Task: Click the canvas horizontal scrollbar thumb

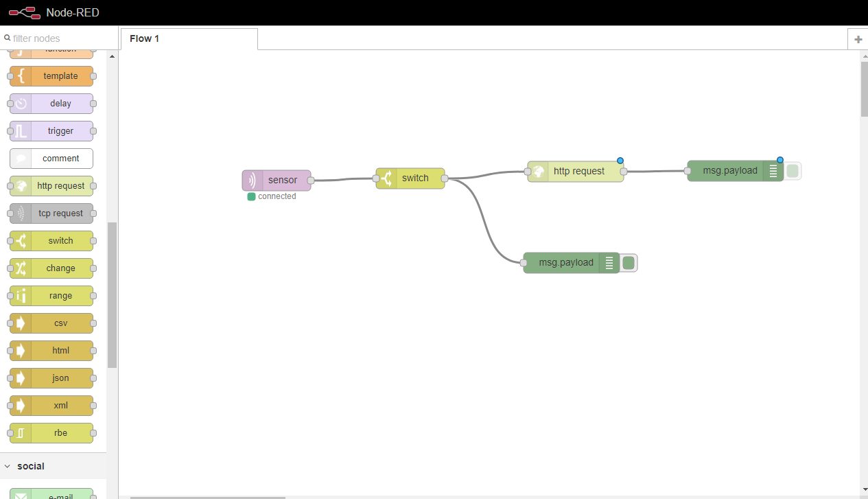Action: pos(208,497)
